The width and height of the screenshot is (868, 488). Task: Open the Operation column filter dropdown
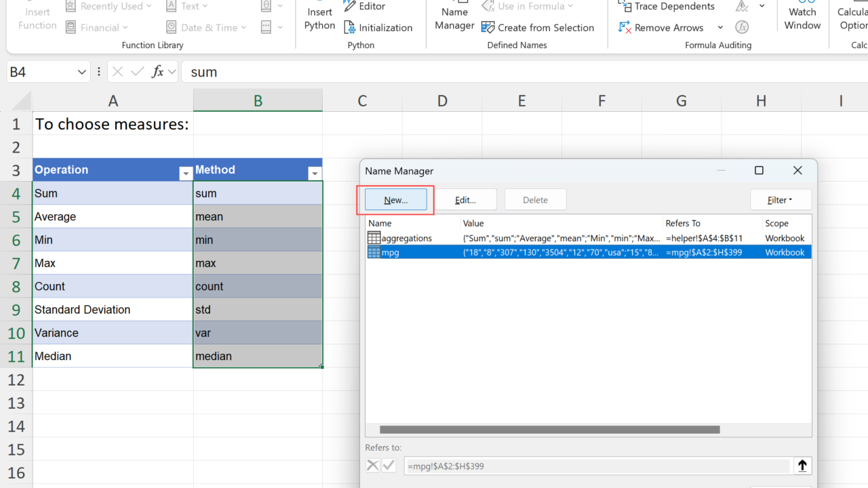point(185,174)
